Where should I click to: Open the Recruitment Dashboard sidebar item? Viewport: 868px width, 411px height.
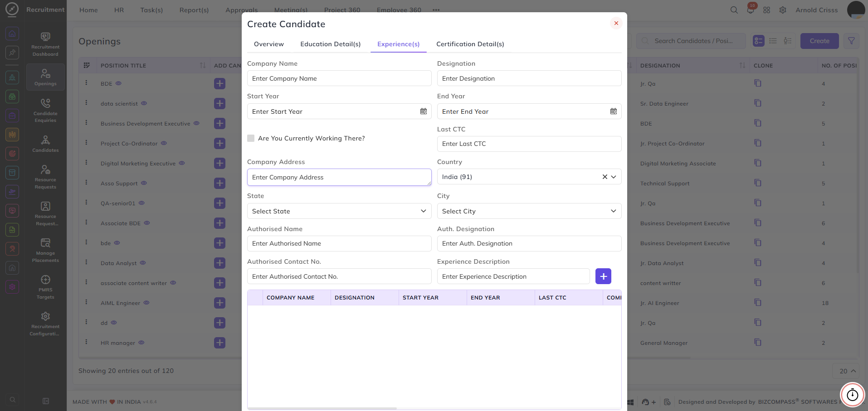45,44
